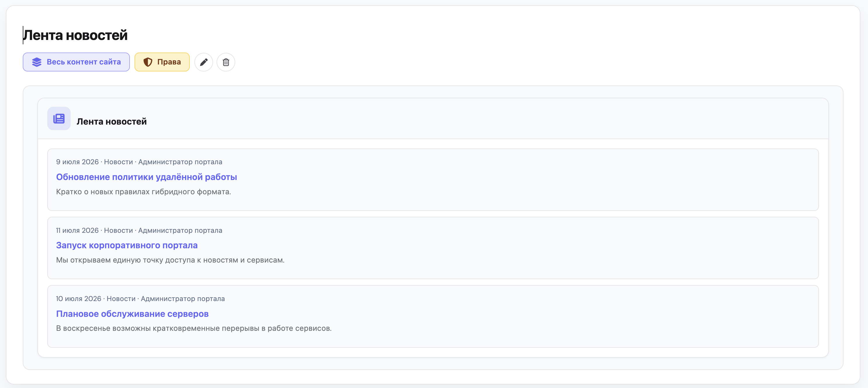The width and height of the screenshot is (868, 388).
Task: Open Запуск корпоративного портала article
Action: [127, 245]
